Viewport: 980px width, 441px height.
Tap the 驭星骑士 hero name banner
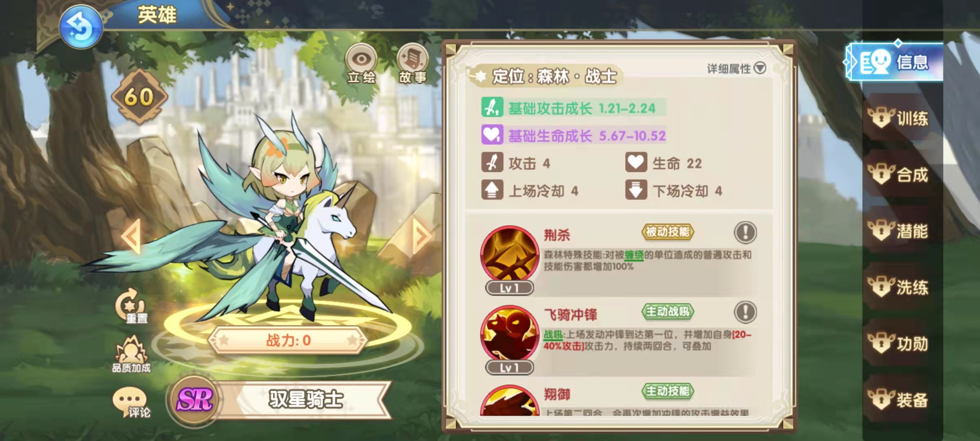click(305, 399)
